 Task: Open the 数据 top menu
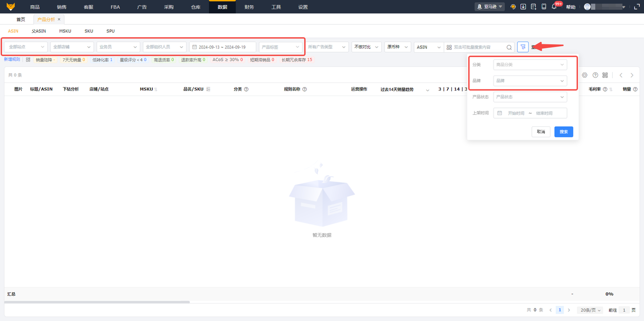222,7
